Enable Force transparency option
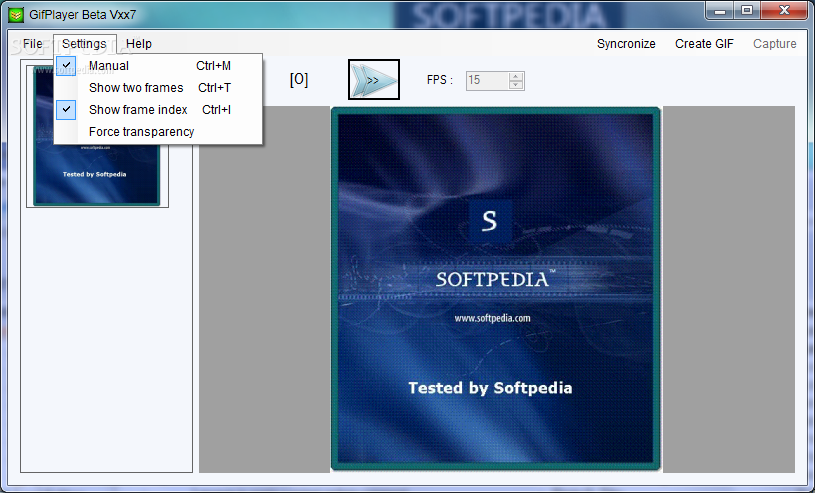Viewport: 815px width, 493px height. pyautogui.click(x=158, y=132)
